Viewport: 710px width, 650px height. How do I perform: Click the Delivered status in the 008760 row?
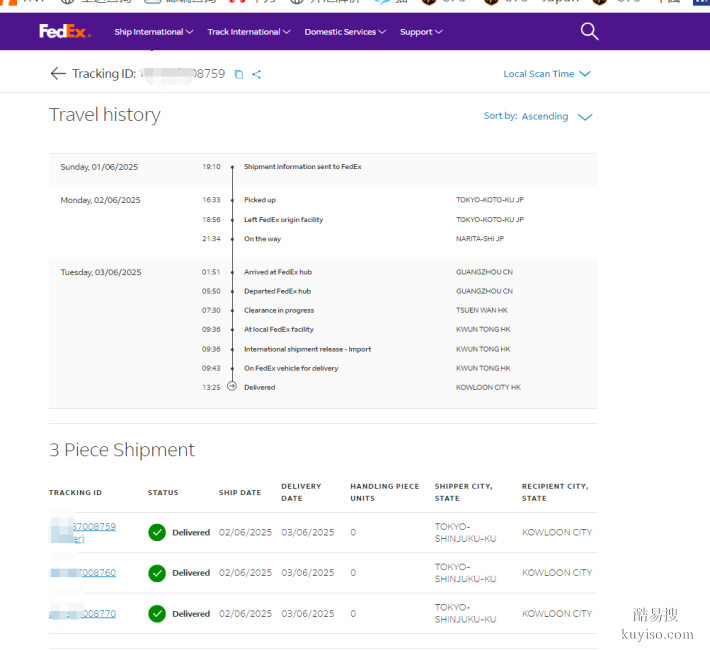point(191,573)
